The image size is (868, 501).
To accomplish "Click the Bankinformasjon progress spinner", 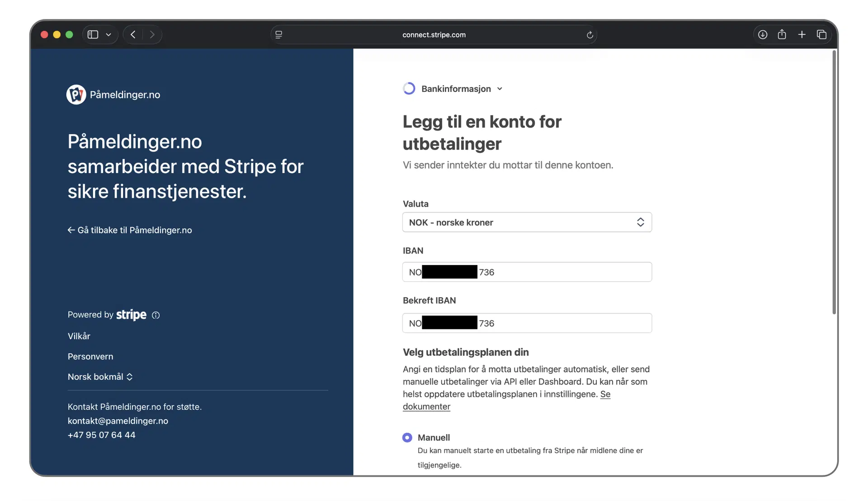I will coord(409,88).
